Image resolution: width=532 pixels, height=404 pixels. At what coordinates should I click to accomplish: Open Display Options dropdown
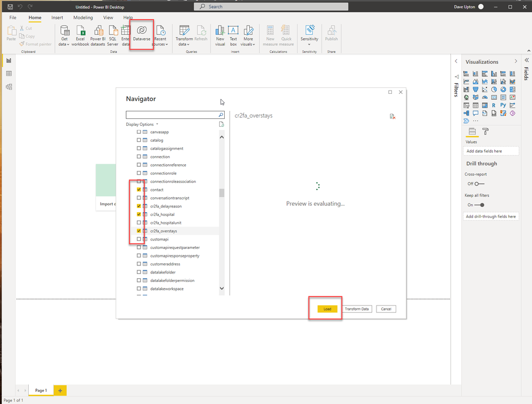(x=142, y=124)
